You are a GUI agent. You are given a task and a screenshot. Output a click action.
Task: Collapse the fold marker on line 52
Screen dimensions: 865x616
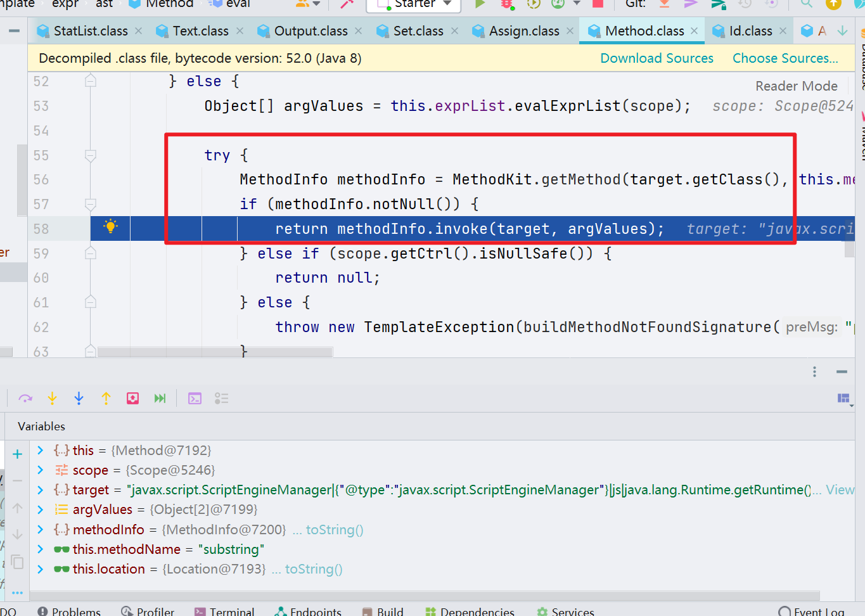[x=91, y=81]
